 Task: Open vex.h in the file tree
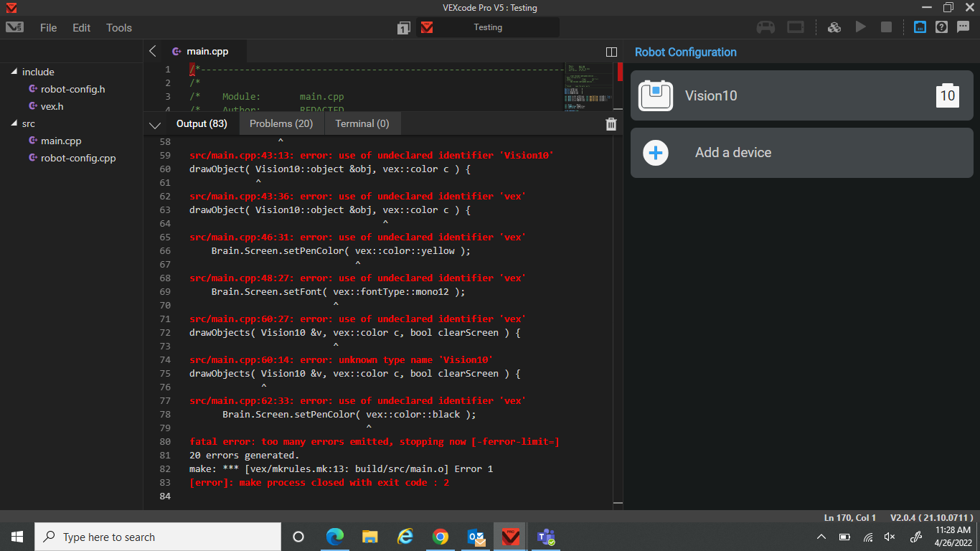coord(52,106)
